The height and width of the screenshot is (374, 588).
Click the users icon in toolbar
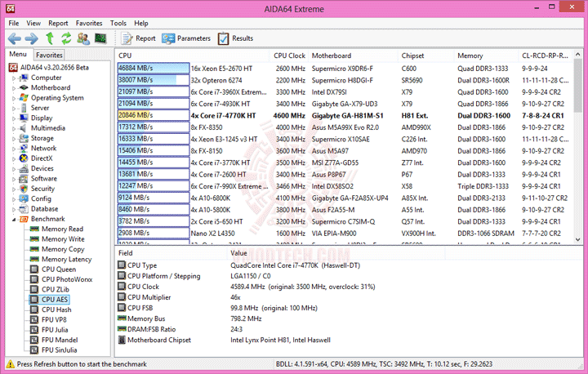(x=83, y=38)
